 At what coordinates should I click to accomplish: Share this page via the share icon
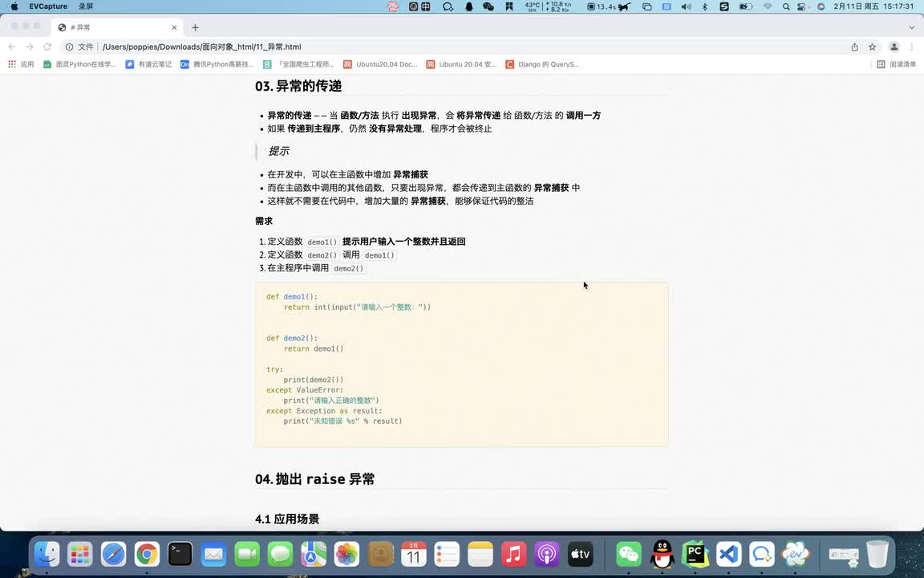pos(854,47)
